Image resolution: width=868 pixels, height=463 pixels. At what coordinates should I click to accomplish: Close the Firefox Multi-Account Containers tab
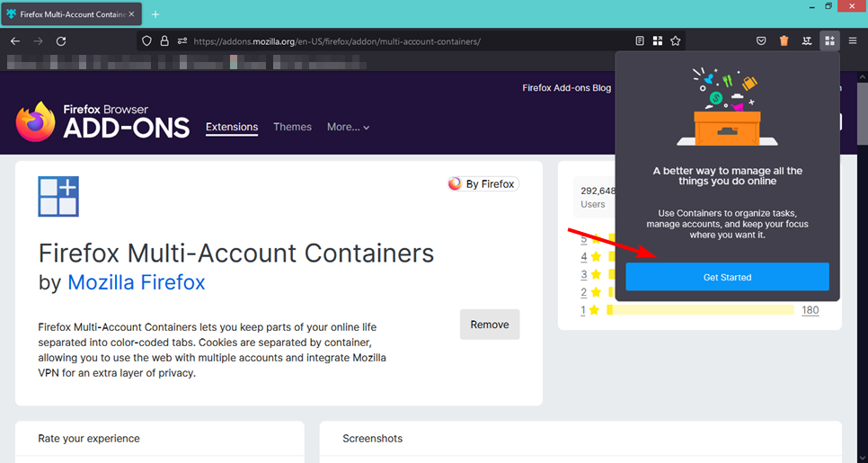click(x=133, y=14)
